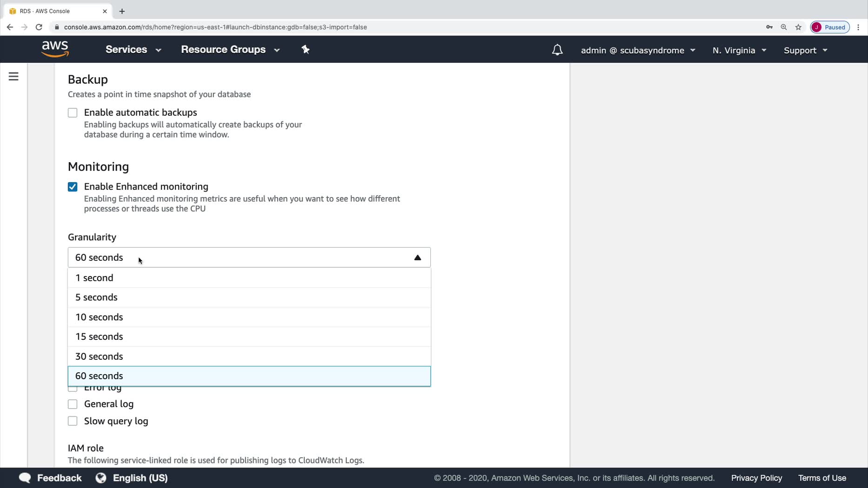Open the pinned shortcuts pin icon
Screen dimensions: 868x488
point(306,50)
